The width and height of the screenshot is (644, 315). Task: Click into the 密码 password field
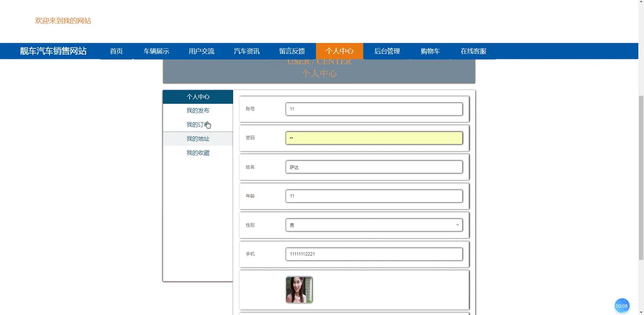click(374, 138)
